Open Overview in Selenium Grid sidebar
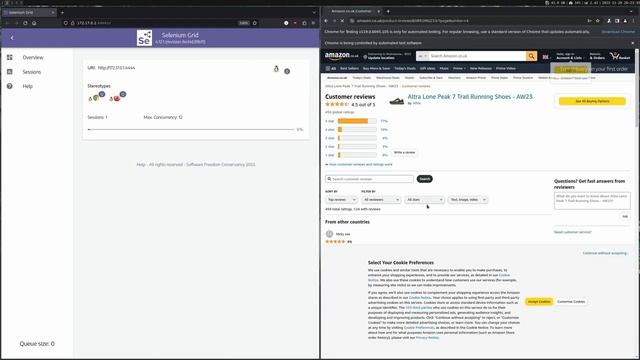 [x=33, y=58]
